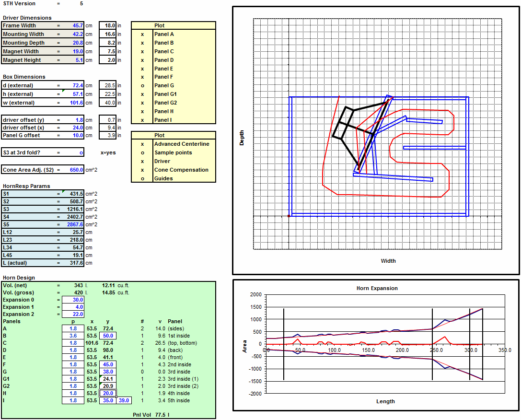The image size is (521, 420).
Task: Select the Frame Width cm value
Action: pyautogui.click(x=73, y=25)
